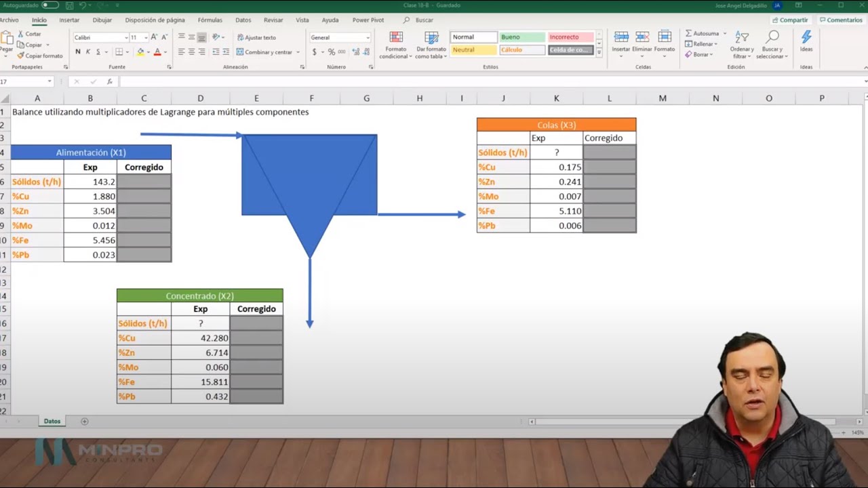Image resolution: width=868 pixels, height=488 pixels.
Task: Click the Pegar clipboard icon
Action: pyautogui.click(x=6, y=38)
